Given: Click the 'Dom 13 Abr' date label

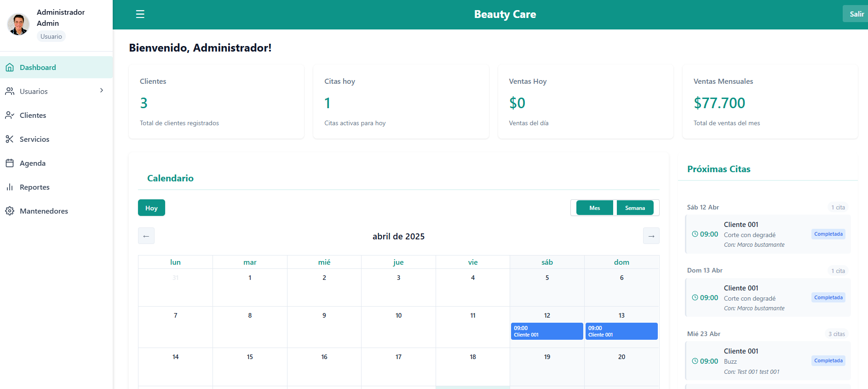Looking at the screenshot, I should click(705, 270).
